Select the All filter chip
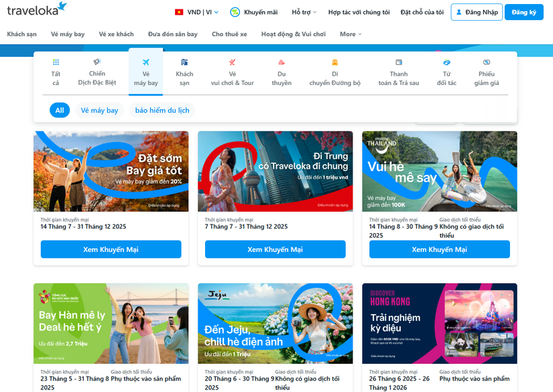Screen dimensions: 553x392 (x=60, y=111)
